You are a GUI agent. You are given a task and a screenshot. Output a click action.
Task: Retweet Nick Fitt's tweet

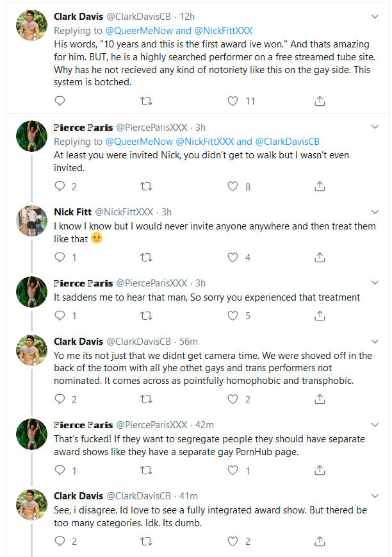(x=146, y=257)
